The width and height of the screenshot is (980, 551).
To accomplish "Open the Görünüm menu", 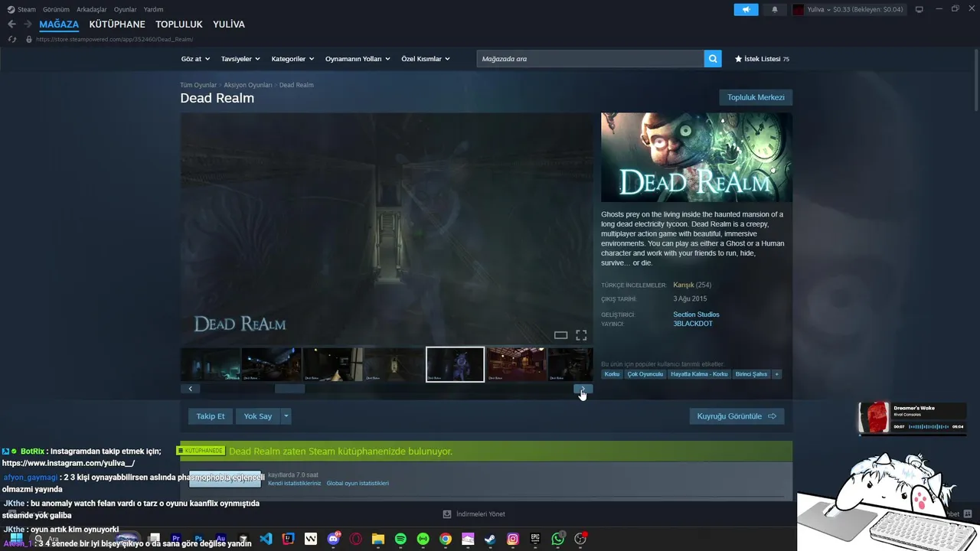I will [56, 9].
